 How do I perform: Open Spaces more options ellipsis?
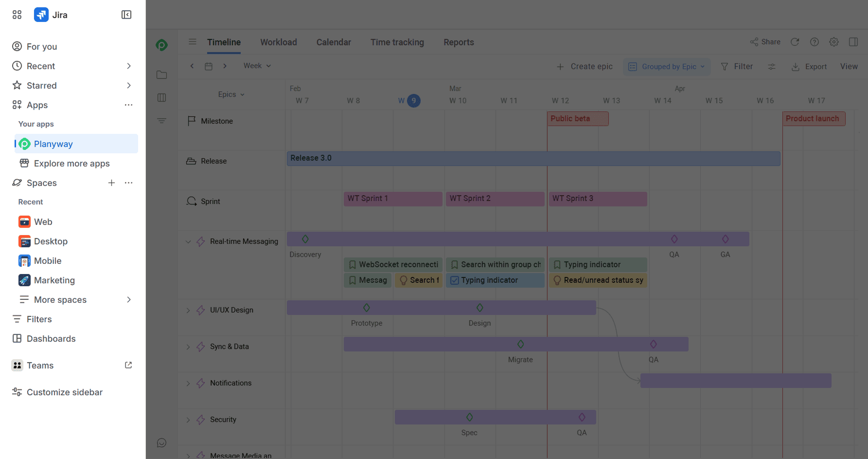coord(128,183)
